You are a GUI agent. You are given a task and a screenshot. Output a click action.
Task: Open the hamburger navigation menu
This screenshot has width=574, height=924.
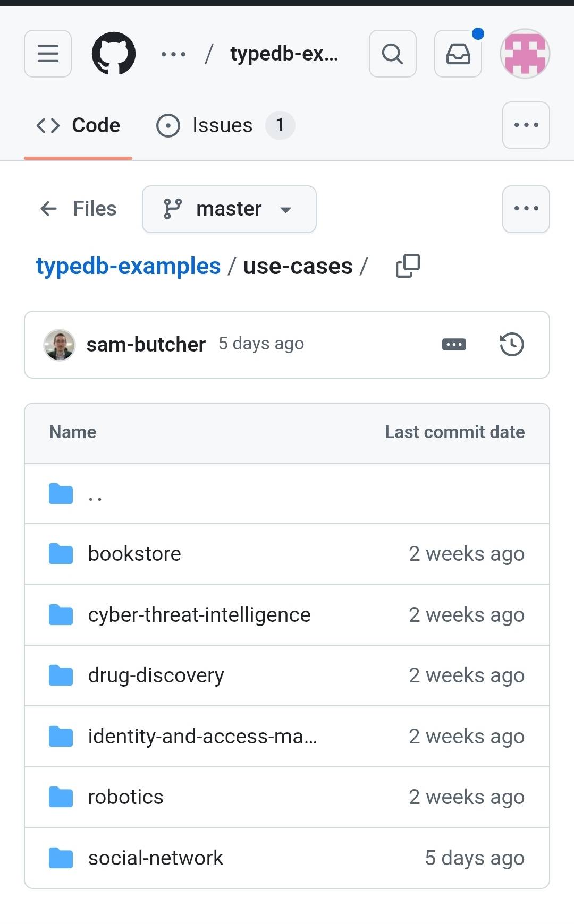[x=48, y=54]
